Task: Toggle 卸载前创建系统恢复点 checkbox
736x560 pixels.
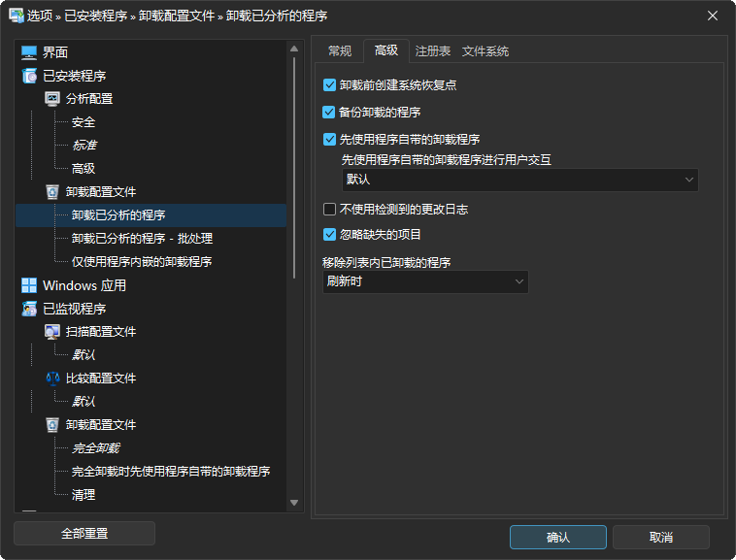Action: point(329,84)
